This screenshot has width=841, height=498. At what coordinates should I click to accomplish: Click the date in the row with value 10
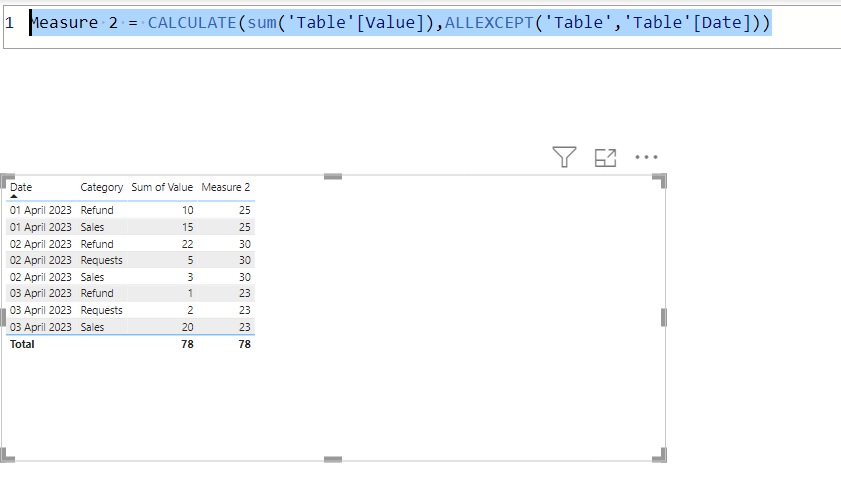tap(41, 210)
